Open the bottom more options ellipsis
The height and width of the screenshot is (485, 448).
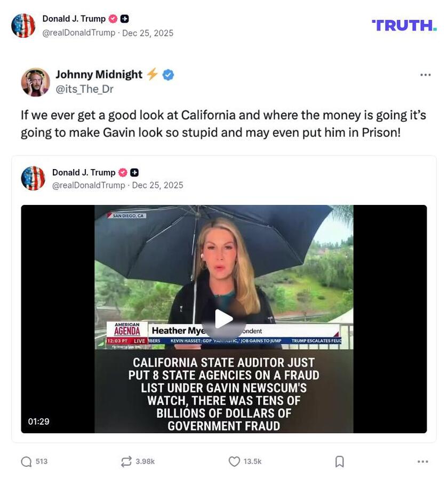pos(422,462)
